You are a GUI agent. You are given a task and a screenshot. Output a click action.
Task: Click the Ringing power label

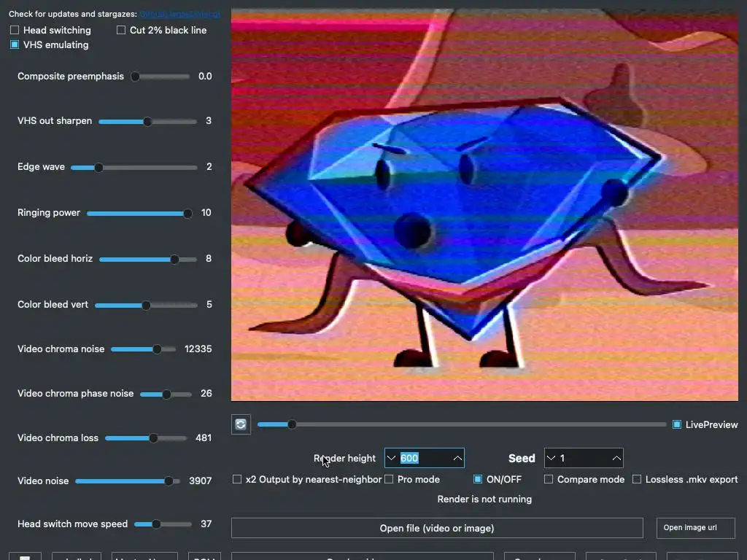click(x=49, y=213)
